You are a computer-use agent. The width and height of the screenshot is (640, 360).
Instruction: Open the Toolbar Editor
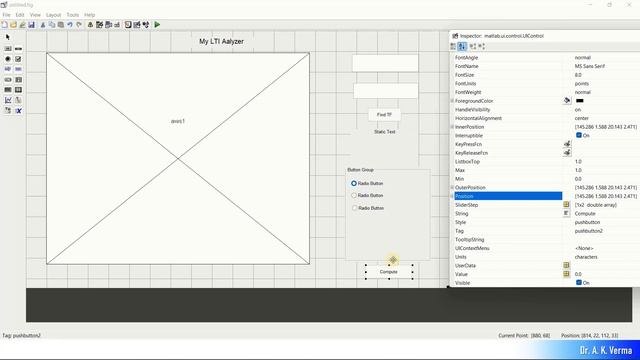[x=117, y=25]
